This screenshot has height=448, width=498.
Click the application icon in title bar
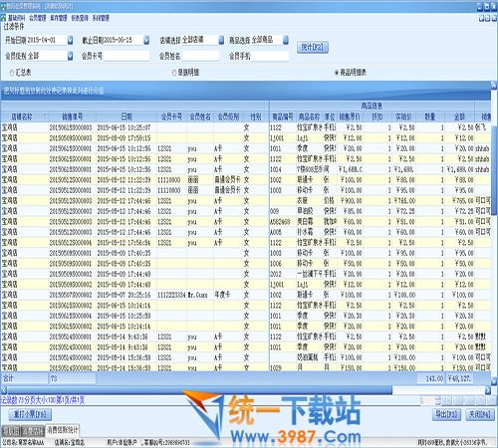point(3,6)
